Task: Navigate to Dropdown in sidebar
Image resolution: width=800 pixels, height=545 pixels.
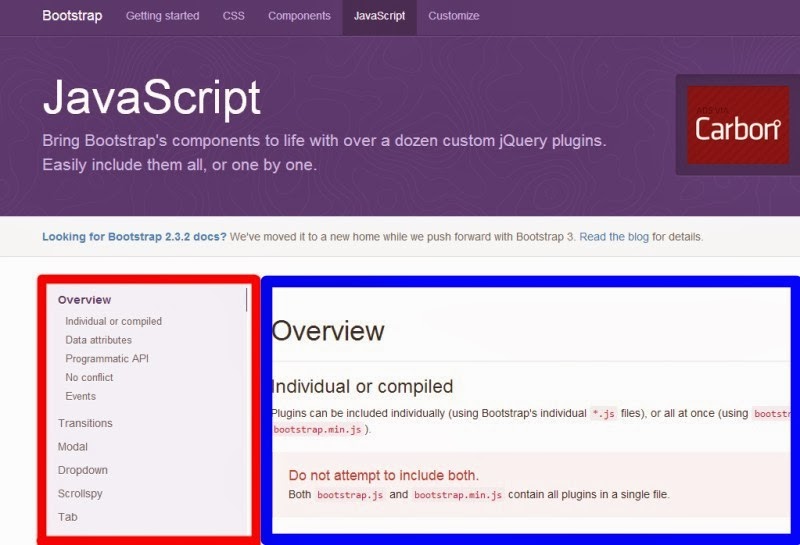Action: coord(83,470)
